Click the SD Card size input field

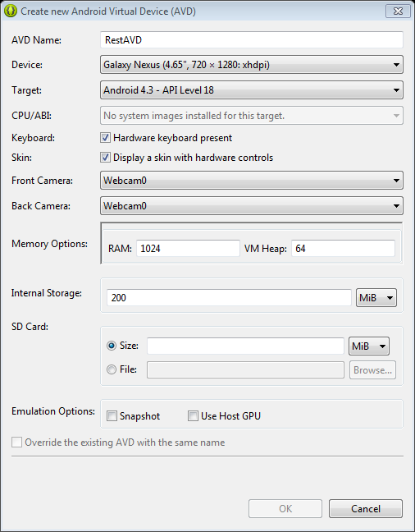[245, 346]
